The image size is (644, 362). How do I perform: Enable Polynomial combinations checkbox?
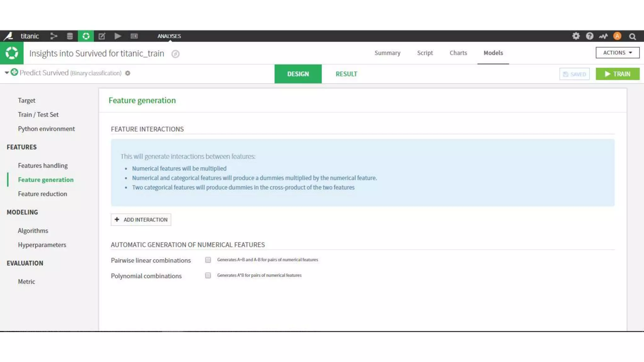click(208, 276)
